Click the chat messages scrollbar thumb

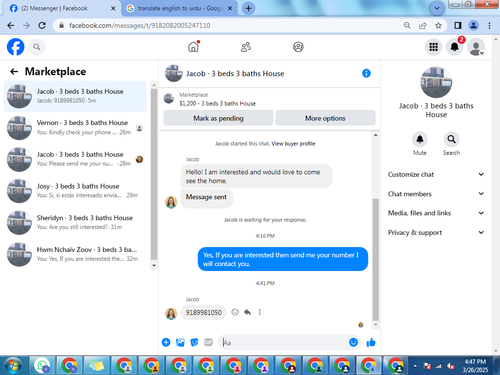click(375, 259)
